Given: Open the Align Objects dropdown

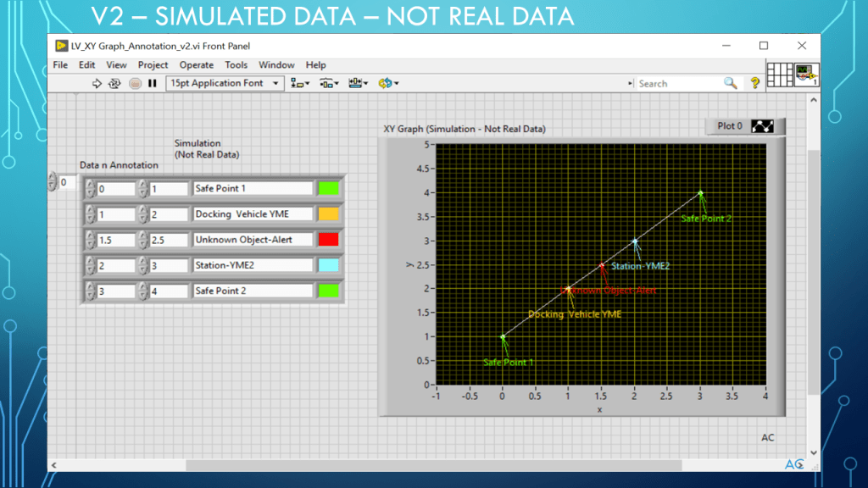Looking at the screenshot, I should (300, 83).
